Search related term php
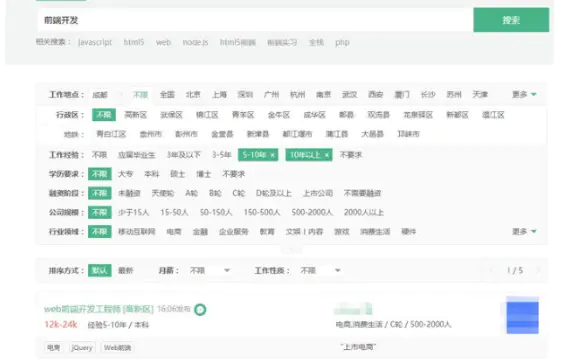585x363 pixels. point(342,42)
